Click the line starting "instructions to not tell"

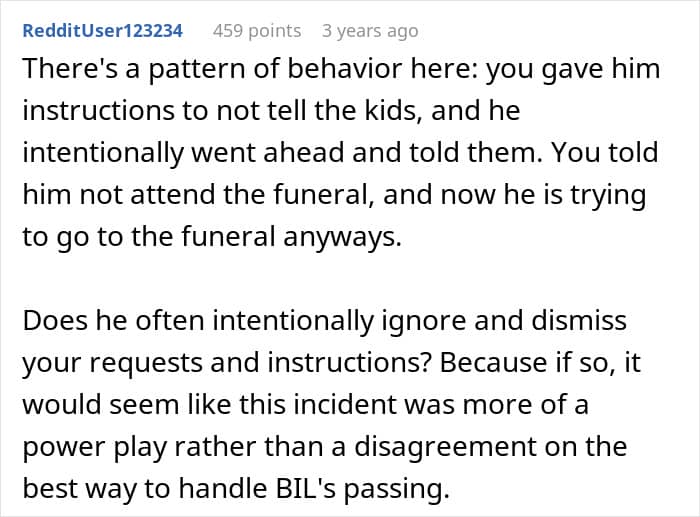pyautogui.click(x=271, y=110)
